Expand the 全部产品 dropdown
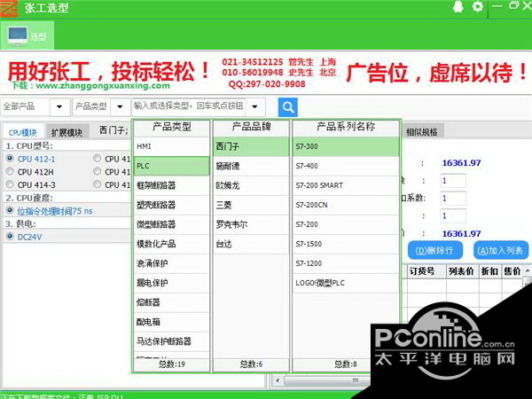This screenshot has height=399, width=532. pyautogui.click(x=59, y=107)
